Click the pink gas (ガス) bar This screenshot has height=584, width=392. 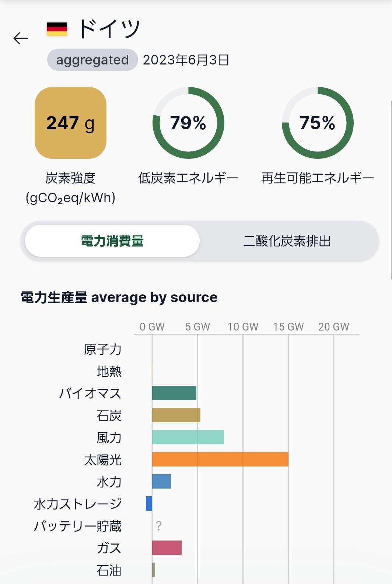pos(167,548)
